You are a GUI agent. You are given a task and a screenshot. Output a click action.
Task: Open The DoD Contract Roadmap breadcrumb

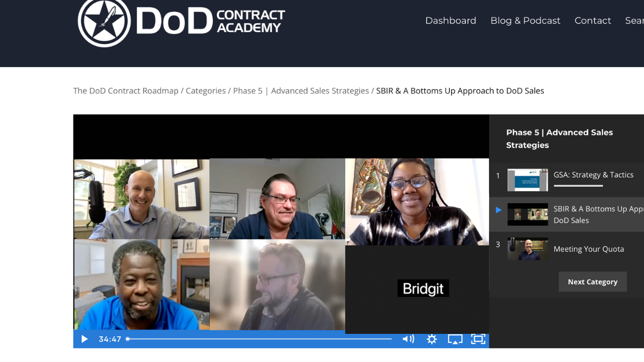pyautogui.click(x=126, y=91)
